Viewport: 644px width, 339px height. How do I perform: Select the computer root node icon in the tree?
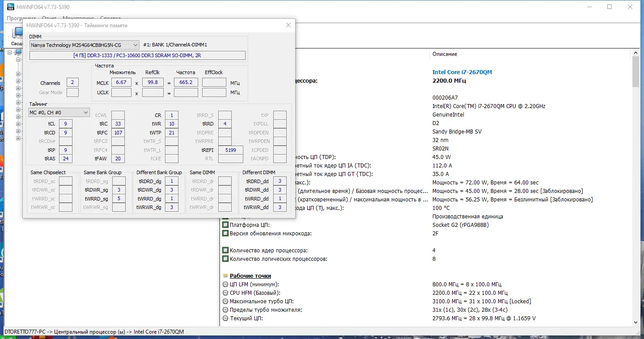[18, 52]
